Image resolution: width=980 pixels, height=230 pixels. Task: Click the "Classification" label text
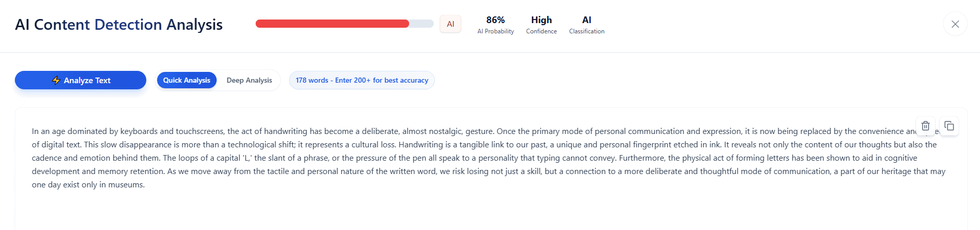coord(586,31)
